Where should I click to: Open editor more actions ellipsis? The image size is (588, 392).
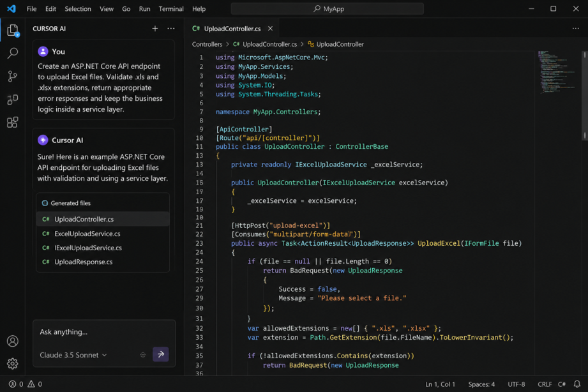(576, 29)
